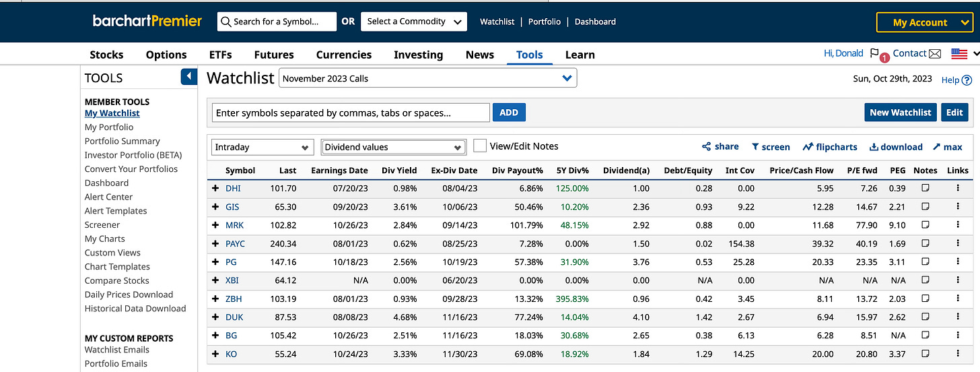Open notes icon for ZBH row

click(925, 299)
